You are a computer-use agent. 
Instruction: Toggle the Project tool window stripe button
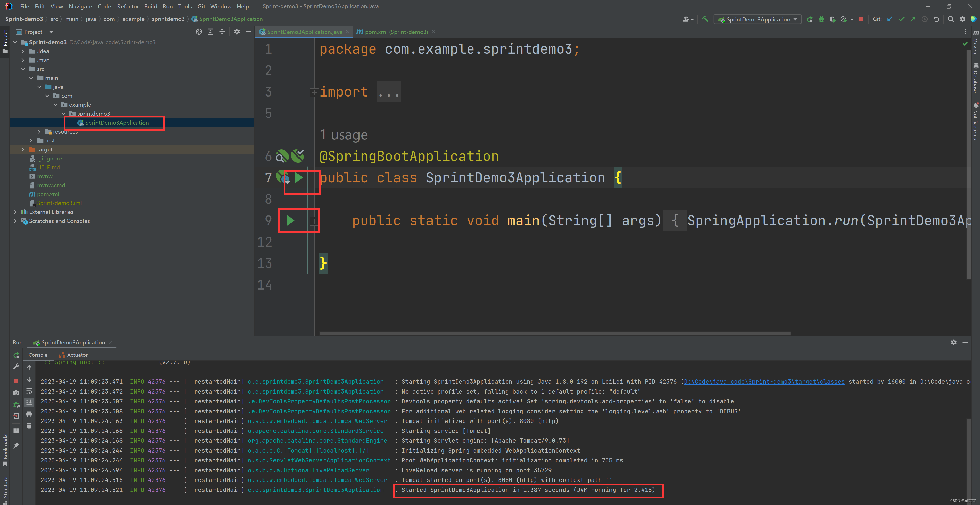(x=5, y=42)
